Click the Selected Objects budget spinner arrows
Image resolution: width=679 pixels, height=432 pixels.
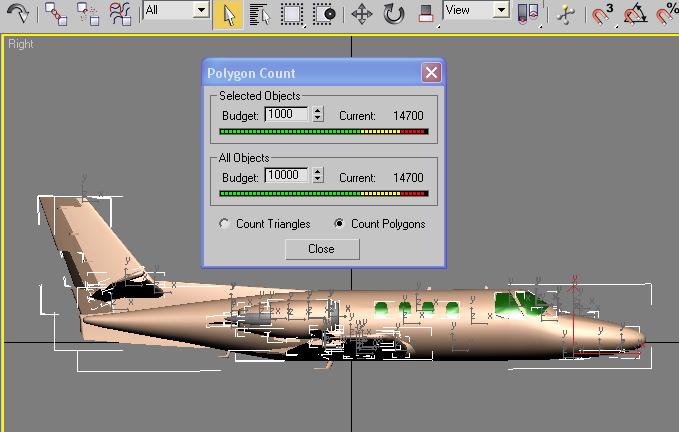[x=318, y=115]
